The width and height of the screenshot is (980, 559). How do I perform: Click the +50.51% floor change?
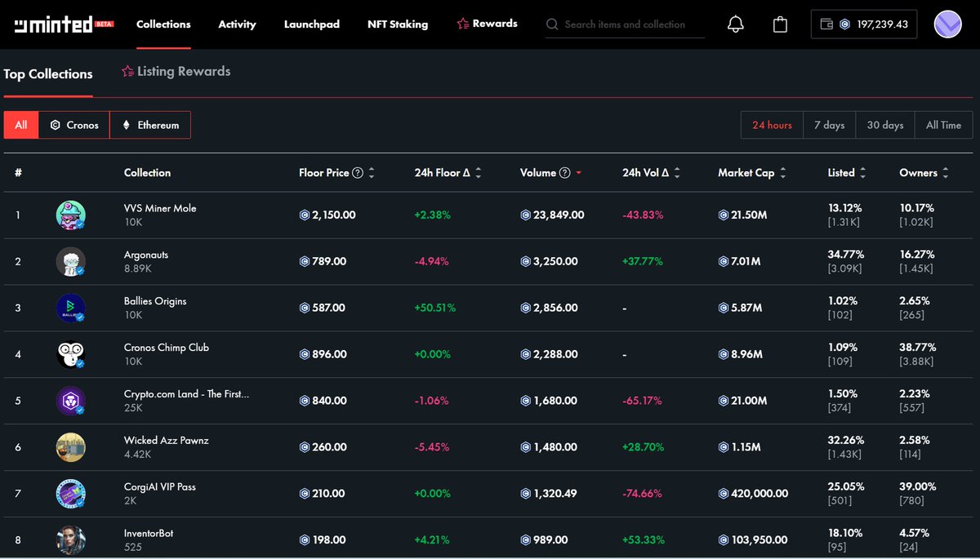point(435,308)
